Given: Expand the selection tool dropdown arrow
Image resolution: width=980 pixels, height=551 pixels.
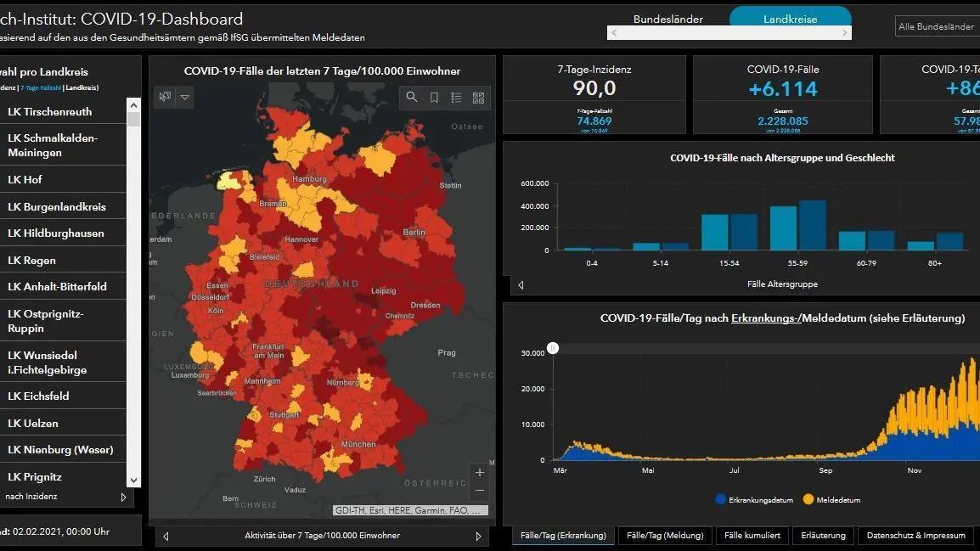Looking at the screenshot, I should click(x=185, y=98).
